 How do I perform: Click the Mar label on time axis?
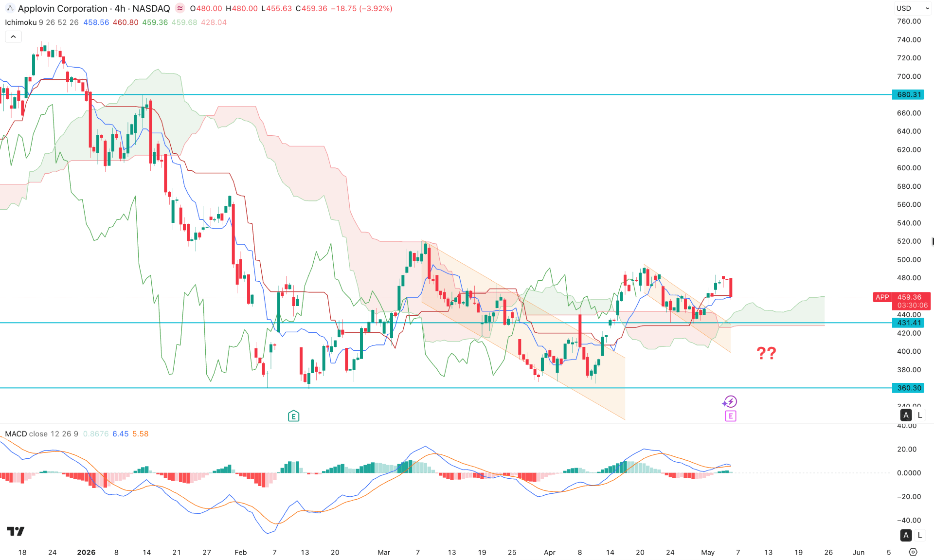point(384,552)
